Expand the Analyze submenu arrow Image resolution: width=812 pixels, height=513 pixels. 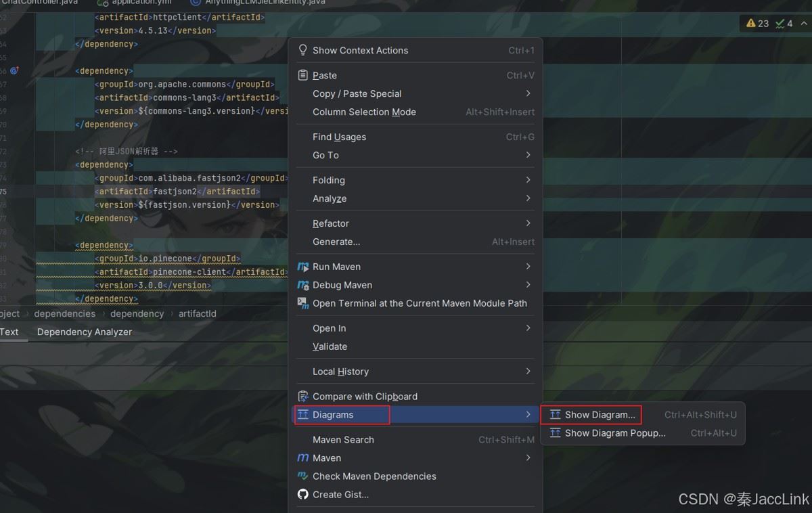click(528, 198)
